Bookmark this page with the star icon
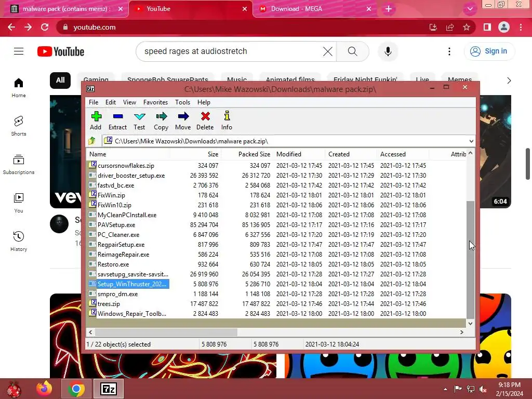Viewport: 532px width, 399px height. (467, 27)
